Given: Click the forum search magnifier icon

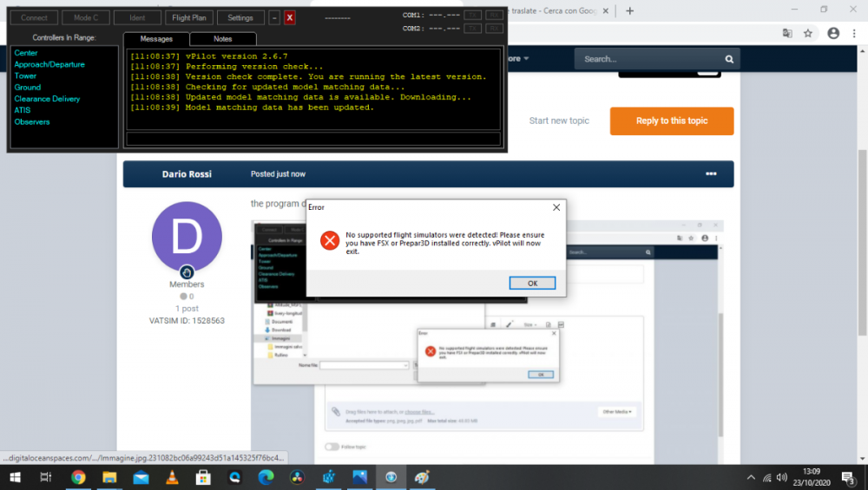Looking at the screenshot, I should (x=729, y=59).
